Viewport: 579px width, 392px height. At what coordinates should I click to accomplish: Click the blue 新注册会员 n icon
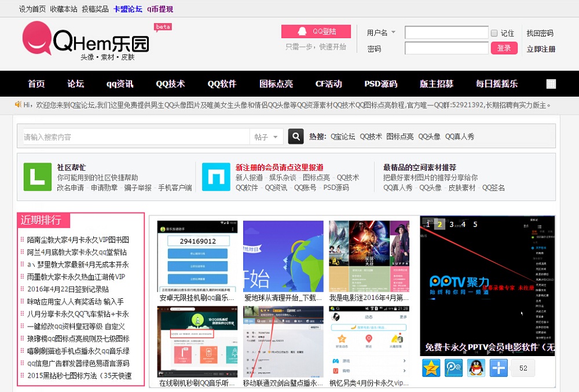(216, 177)
